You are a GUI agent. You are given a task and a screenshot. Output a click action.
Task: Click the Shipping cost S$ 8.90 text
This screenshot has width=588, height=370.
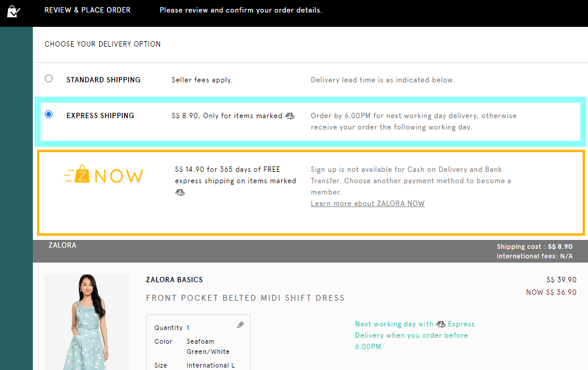[x=535, y=246]
